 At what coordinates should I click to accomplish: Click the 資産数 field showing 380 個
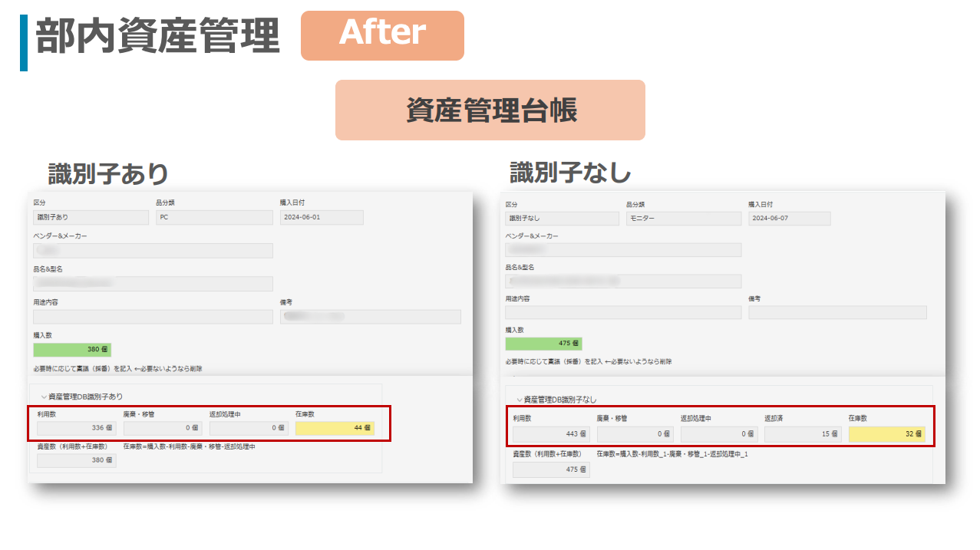tap(77, 460)
